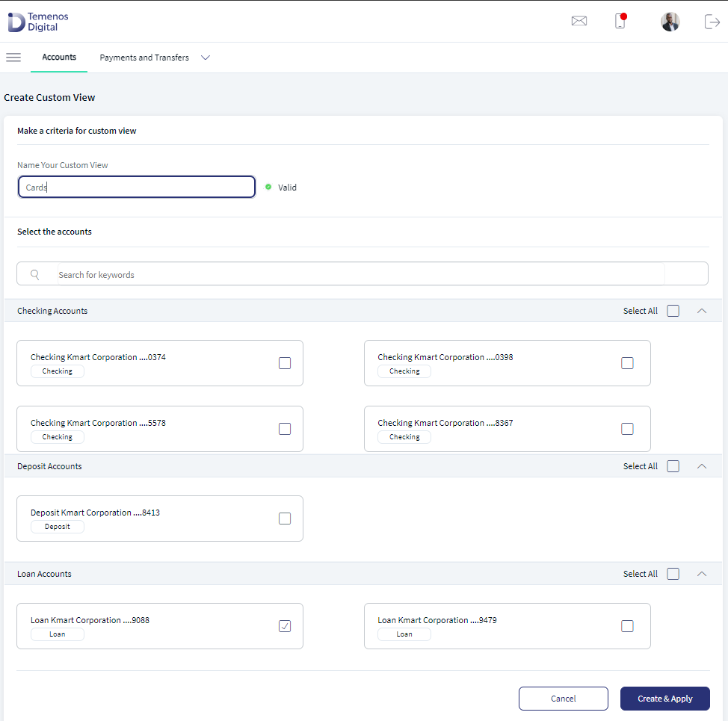Collapse the Deposit Accounts section
Viewport: 728px width, 721px height.
coord(702,466)
